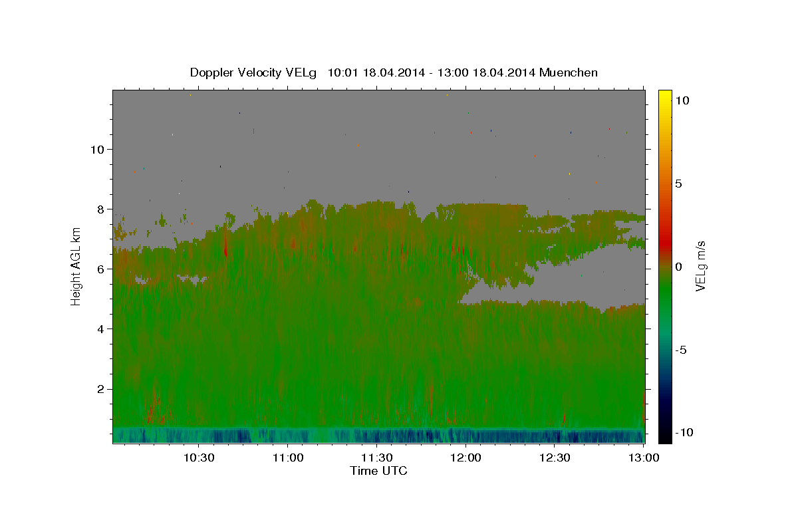Click the 10:30 time tick label
This screenshot has width=798, height=532.
pyautogui.click(x=198, y=458)
